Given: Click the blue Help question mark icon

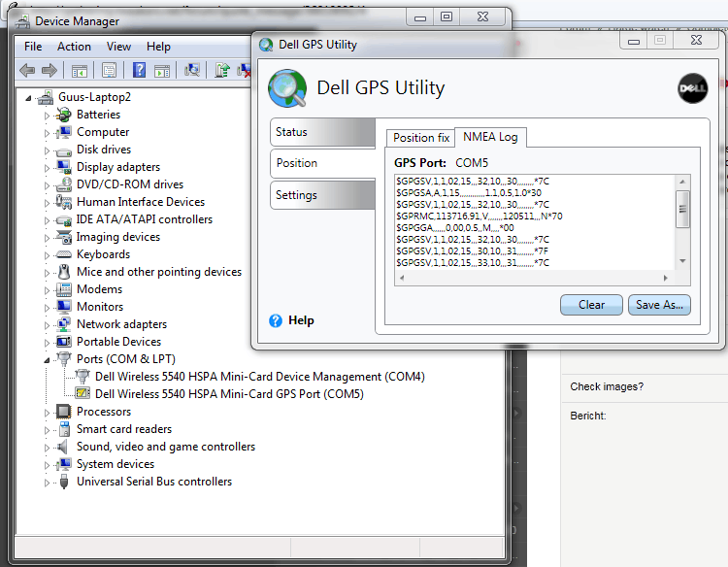Looking at the screenshot, I should pyautogui.click(x=276, y=320).
